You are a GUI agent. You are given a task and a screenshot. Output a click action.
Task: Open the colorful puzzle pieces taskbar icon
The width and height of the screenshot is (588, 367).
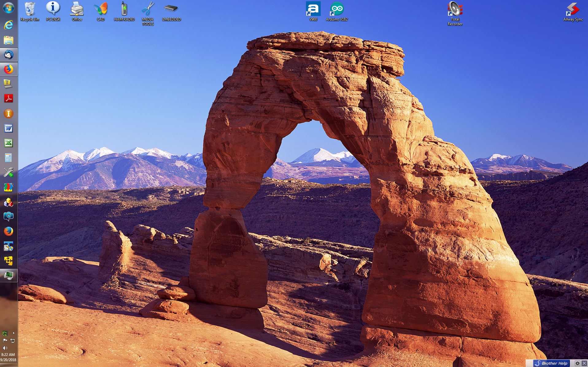pyautogui.click(x=8, y=187)
